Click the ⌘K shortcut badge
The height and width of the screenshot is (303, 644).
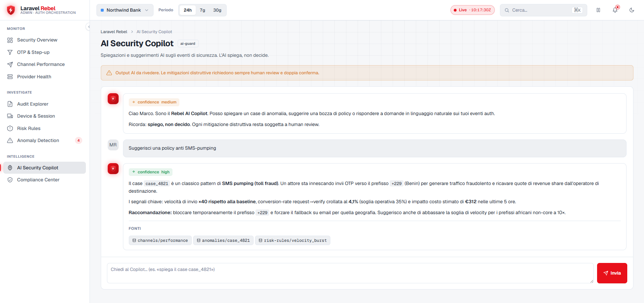point(577,10)
